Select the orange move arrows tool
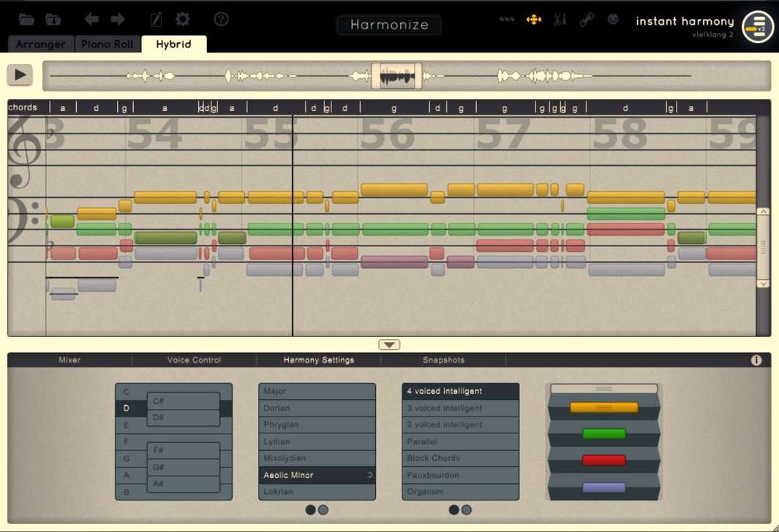The height and width of the screenshot is (532, 779). click(x=533, y=19)
